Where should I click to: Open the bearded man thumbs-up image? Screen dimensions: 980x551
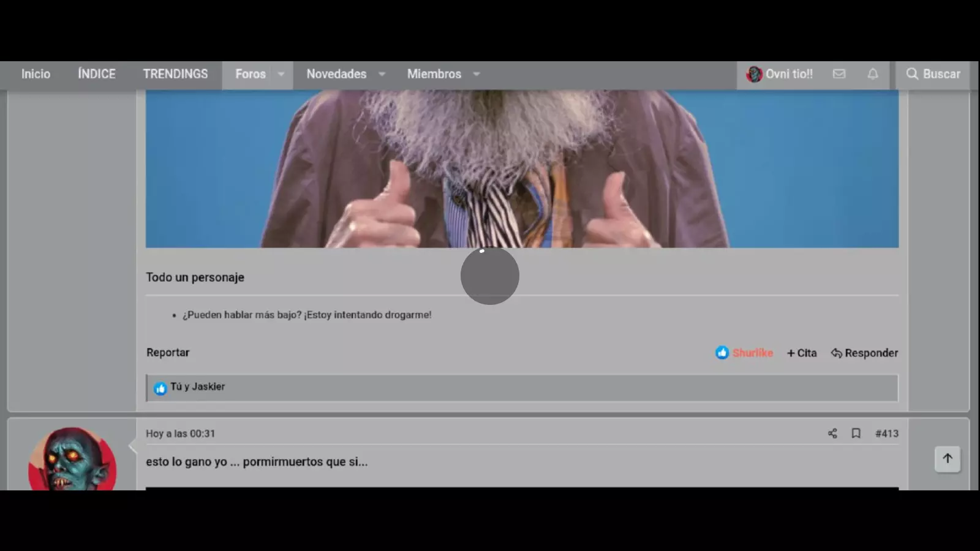coord(522,169)
